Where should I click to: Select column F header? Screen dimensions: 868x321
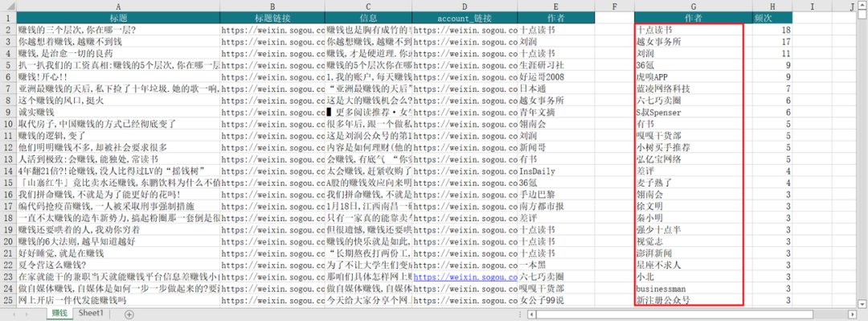[x=615, y=6]
